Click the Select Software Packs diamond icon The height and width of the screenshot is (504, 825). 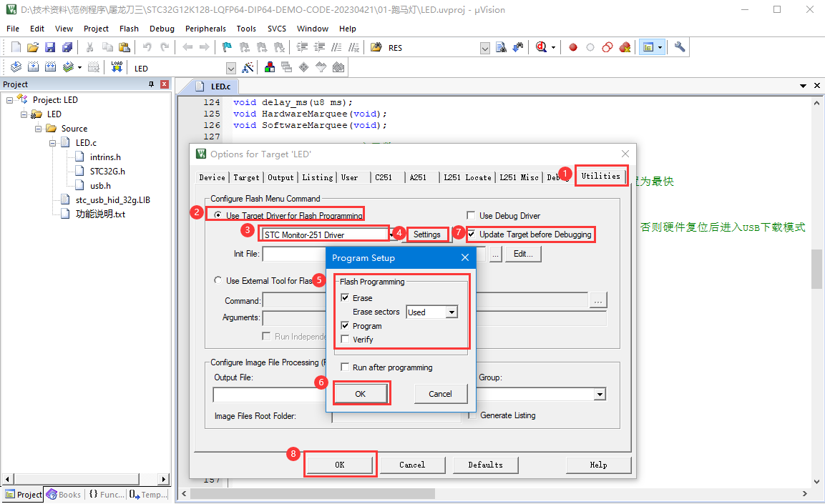coord(303,67)
